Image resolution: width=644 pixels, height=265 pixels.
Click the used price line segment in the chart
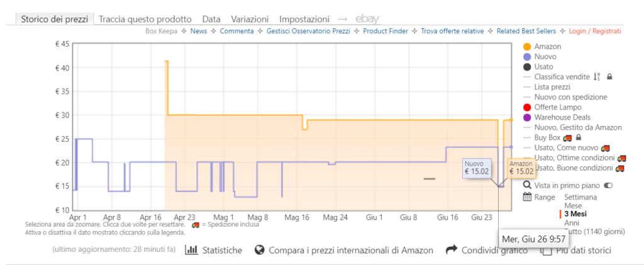429,179
